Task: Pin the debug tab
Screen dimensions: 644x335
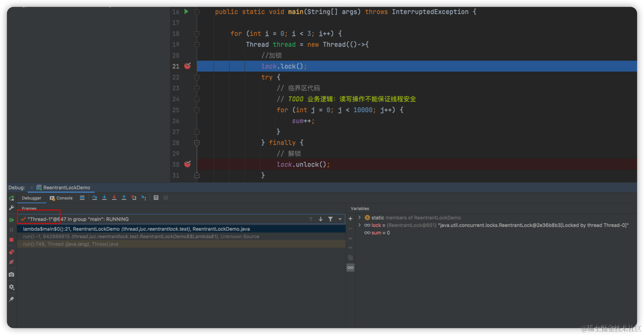Action: (x=11, y=299)
